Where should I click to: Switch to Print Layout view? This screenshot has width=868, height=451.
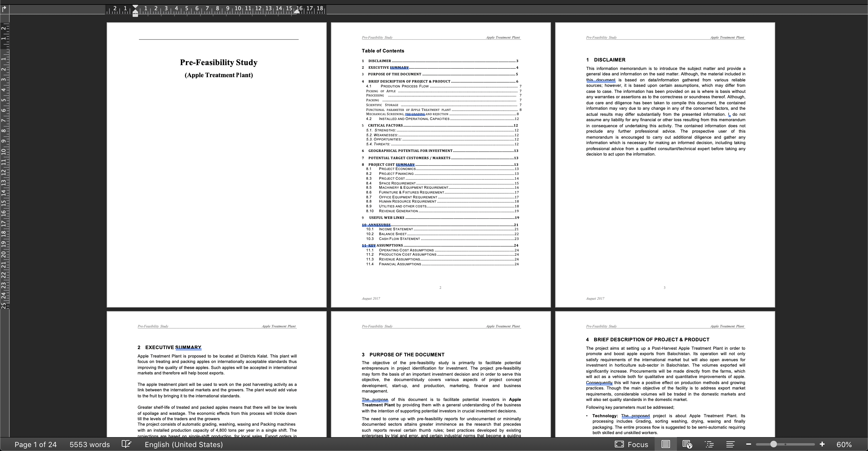[665, 444]
